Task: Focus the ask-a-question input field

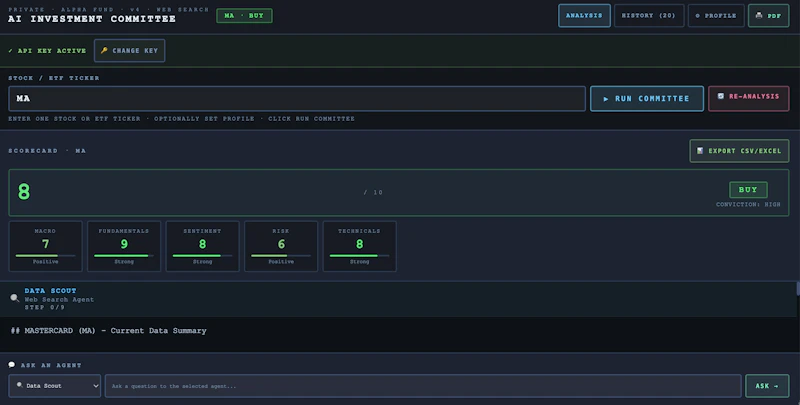Action: [x=423, y=386]
